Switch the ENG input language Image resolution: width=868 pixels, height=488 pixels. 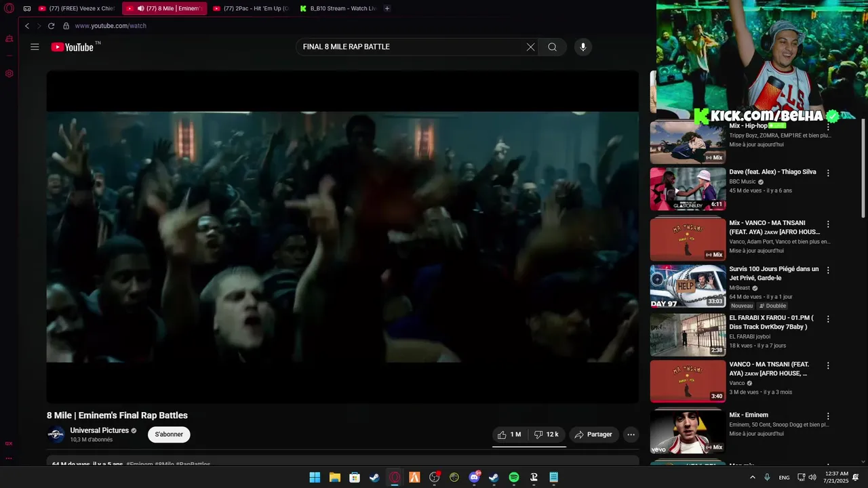pyautogui.click(x=784, y=477)
